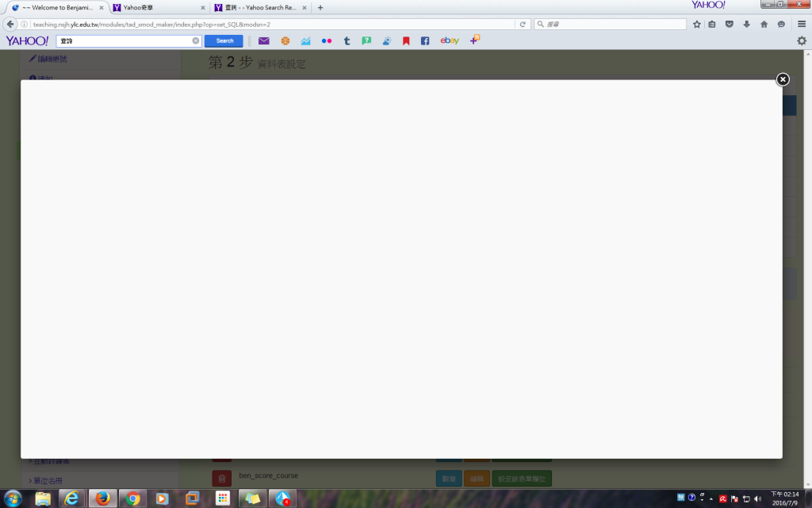The image size is (812, 508).
Task: Clear the Yahoo toolbar search box
Action: tap(196, 40)
